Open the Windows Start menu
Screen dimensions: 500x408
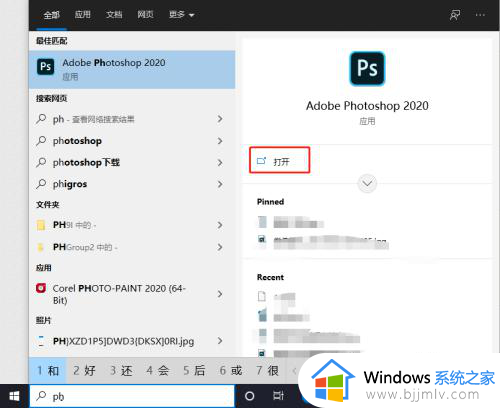pos(14,396)
